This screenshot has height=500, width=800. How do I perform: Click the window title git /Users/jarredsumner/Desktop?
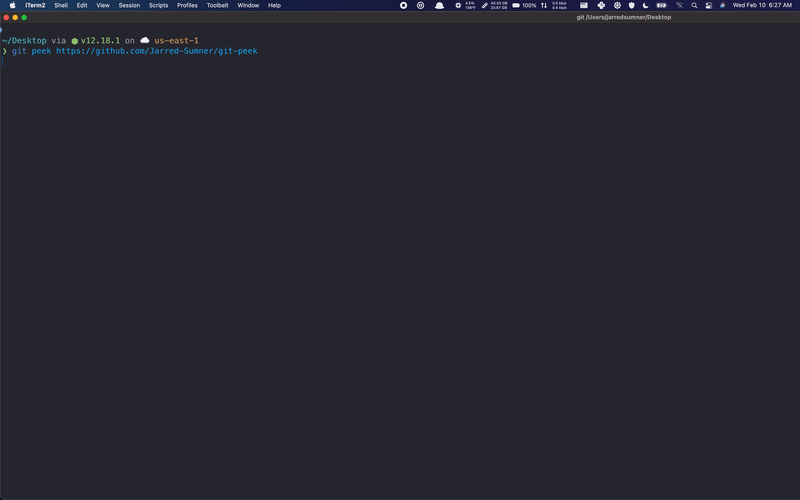tap(623, 17)
